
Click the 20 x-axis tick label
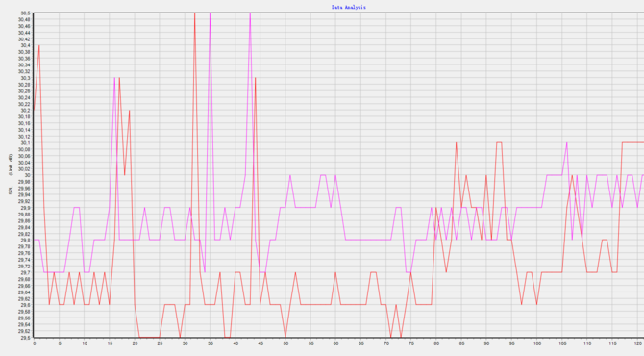[x=135, y=343]
